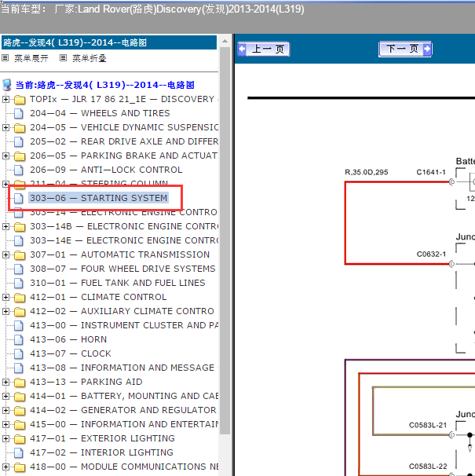Click the 路虎--发现4(L319)--2014--电路图 header
Screen dimensions: 475x476
pyautogui.click(x=109, y=42)
